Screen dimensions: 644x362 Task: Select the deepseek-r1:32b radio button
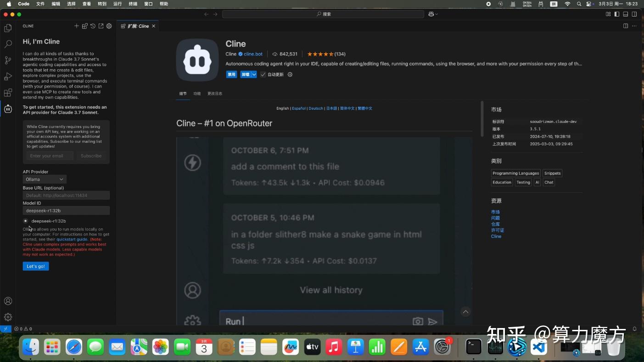25,221
